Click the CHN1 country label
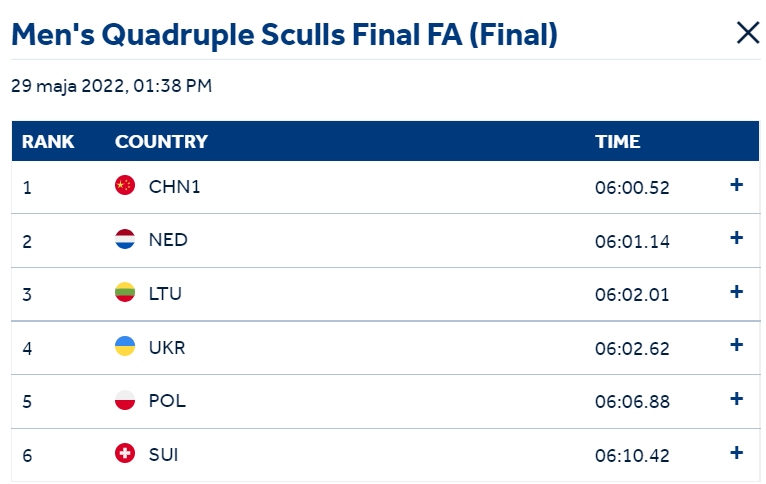The width and height of the screenshot is (766, 484). point(174,187)
